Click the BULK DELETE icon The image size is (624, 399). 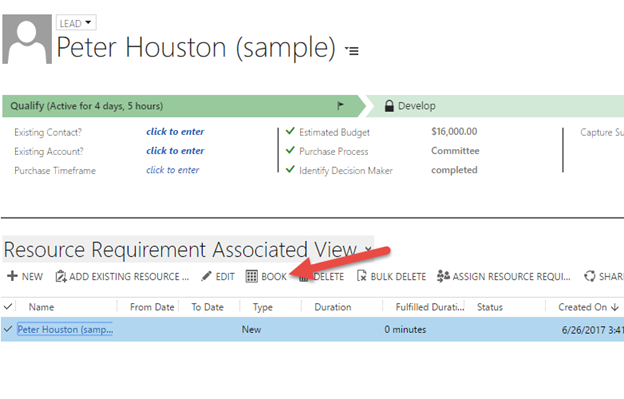coord(361,276)
